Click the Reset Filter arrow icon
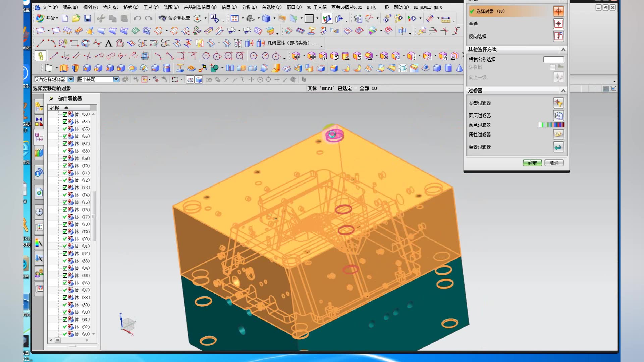Viewport: 644px width, 362px height. coord(558,147)
